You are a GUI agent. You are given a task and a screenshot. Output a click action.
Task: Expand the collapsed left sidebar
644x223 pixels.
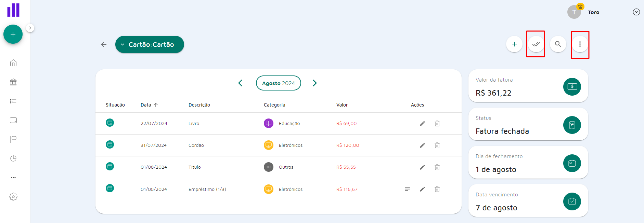30,28
